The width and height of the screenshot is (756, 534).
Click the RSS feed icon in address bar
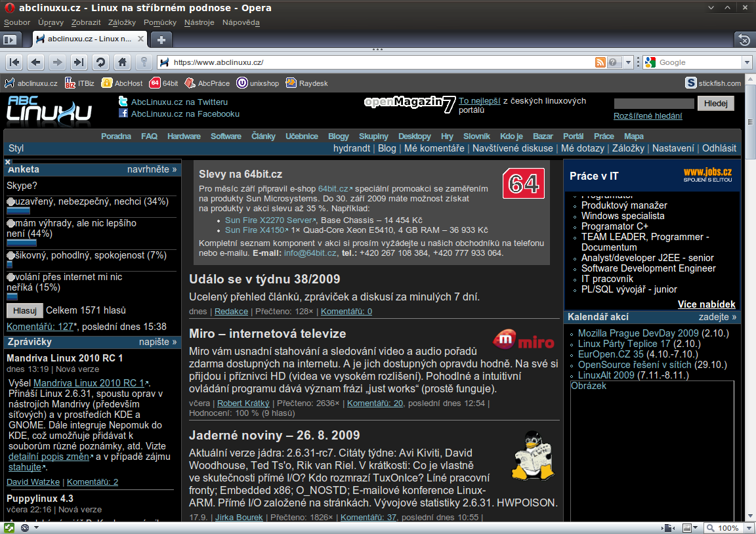click(600, 62)
